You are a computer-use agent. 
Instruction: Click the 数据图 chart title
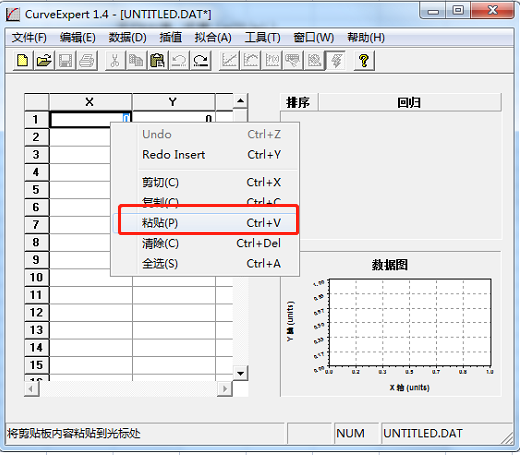(390, 265)
